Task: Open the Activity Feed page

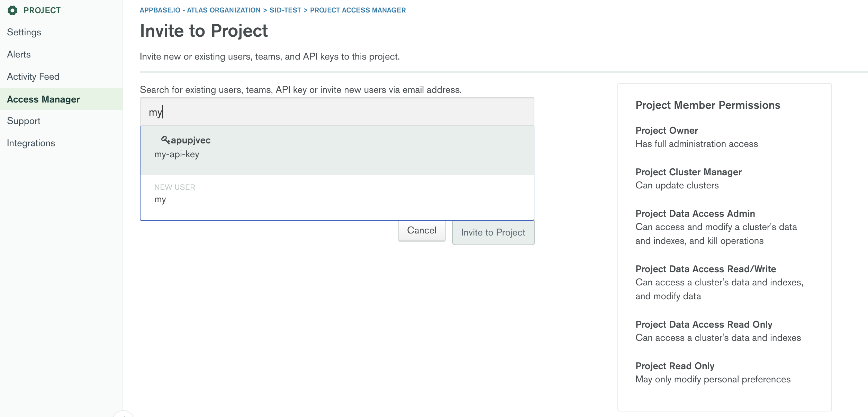Action: pos(33,77)
